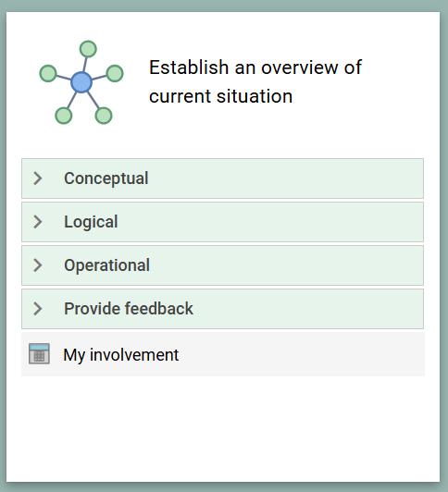448x492 pixels.
Task: Click the blue center node of network icon
Action: (81, 82)
